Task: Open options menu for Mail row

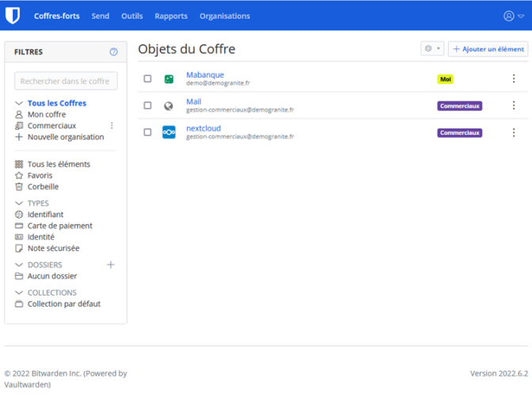Action: coord(514,105)
